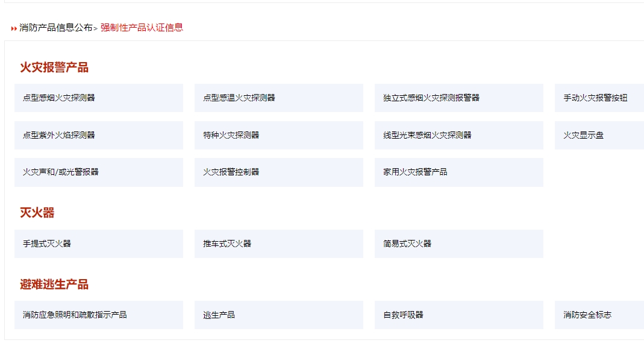
Task: Select 强制性产品认证信息 breadcrumb item
Action: click(x=142, y=28)
